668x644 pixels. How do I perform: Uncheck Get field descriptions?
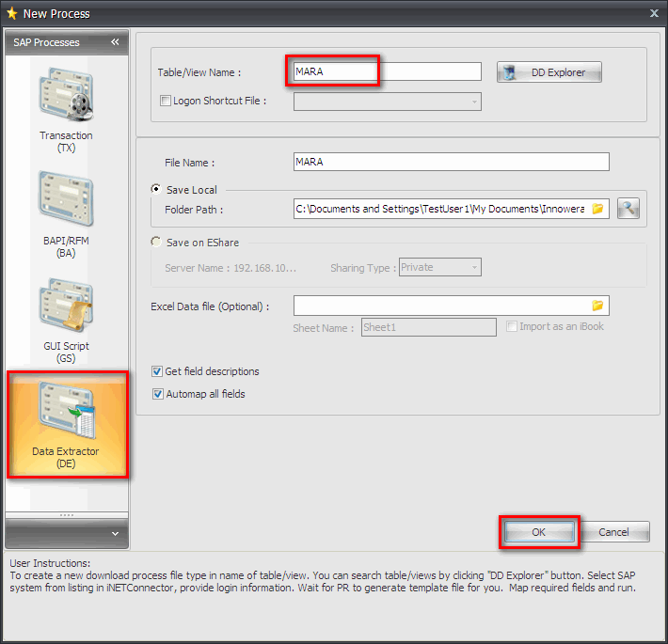coord(157,371)
